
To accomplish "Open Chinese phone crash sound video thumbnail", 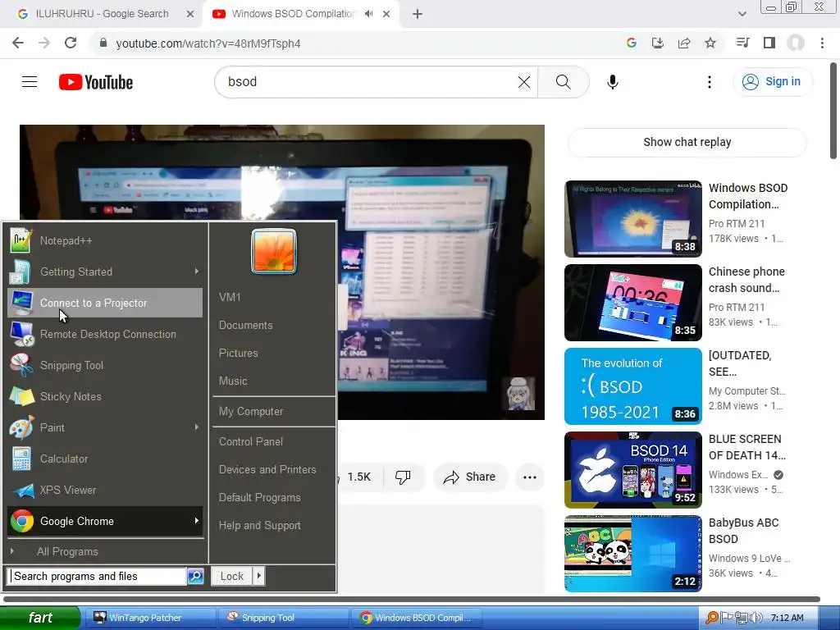I will point(632,303).
